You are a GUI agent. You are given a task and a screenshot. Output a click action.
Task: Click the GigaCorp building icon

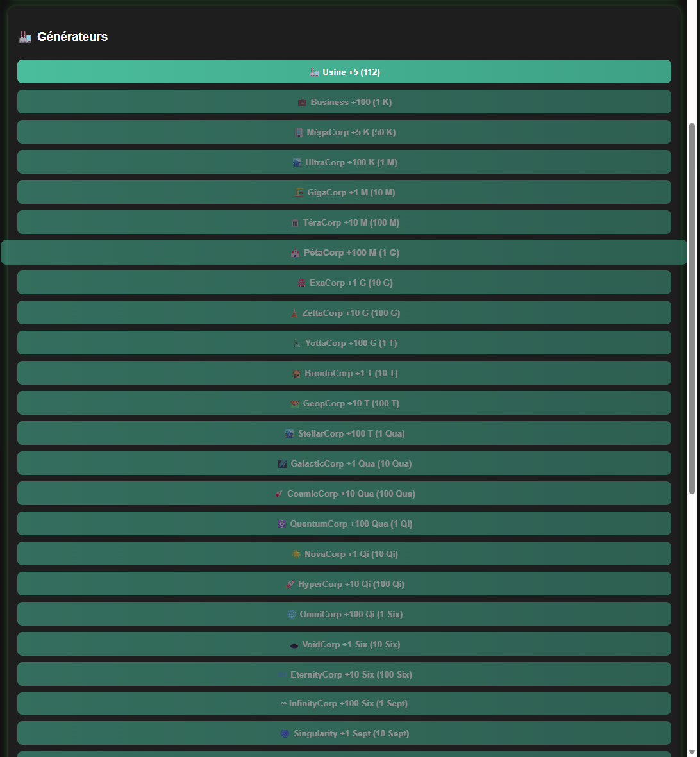tap(299, 193)
